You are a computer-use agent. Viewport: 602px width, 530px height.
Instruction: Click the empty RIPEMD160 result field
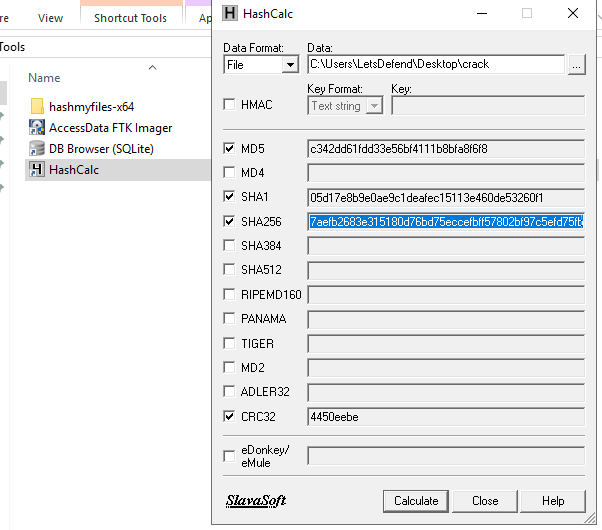pos(446,295)
